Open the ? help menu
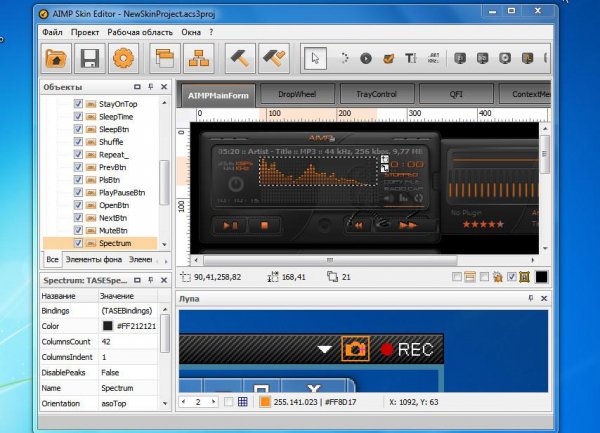Image resolution: width=600 pixels, height=433 pixels. [211, 33]
